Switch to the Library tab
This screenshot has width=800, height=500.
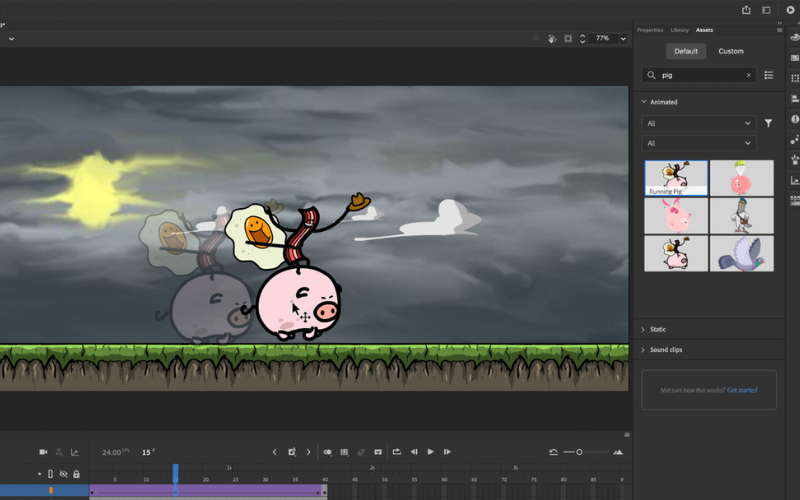pyautogui.click(x=679, y=30)
